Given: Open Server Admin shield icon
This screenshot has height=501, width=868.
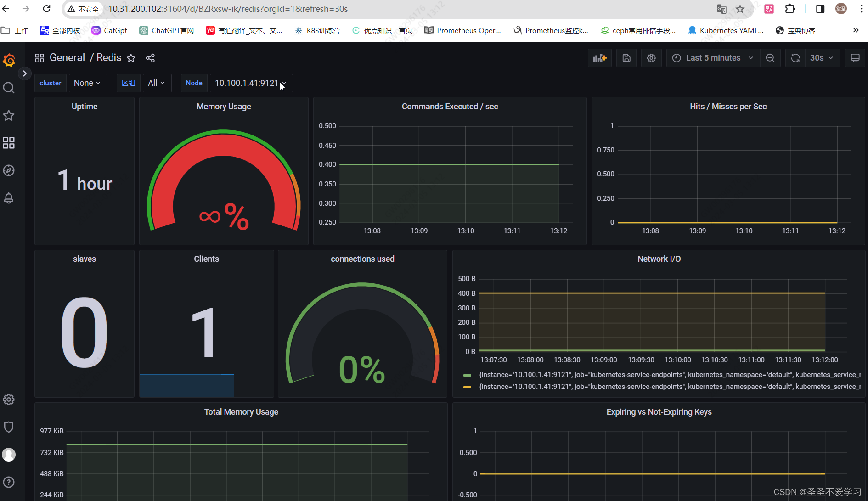Looking at the screenshot, I should (9, 427).
